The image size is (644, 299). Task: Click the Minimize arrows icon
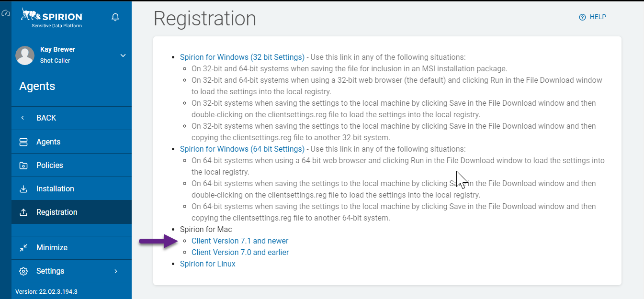tap(23, 248)
